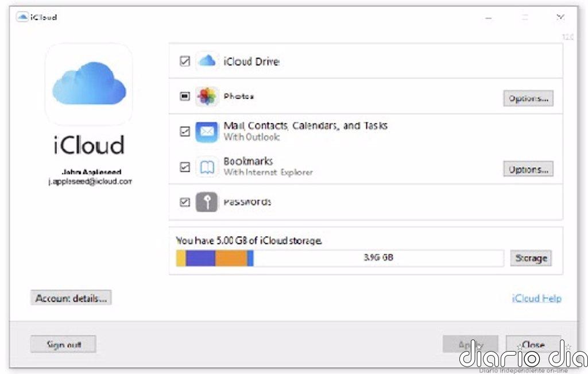This screenshot has height=374, width=588.
Task: Click the Photos flower icon
Action: [207, 97]
